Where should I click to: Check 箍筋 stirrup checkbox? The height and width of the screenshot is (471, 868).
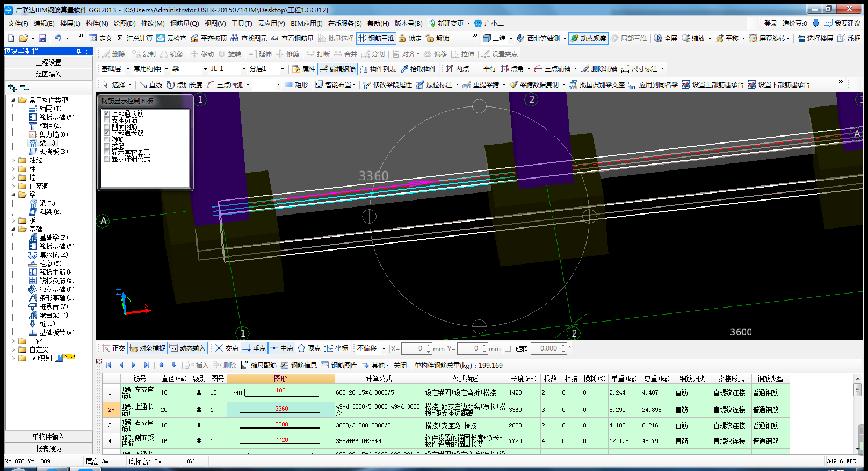106,139
